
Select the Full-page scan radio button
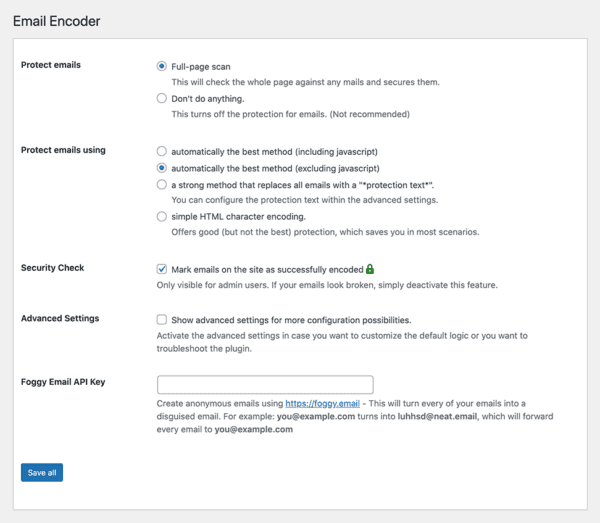(x=162, y=66)
